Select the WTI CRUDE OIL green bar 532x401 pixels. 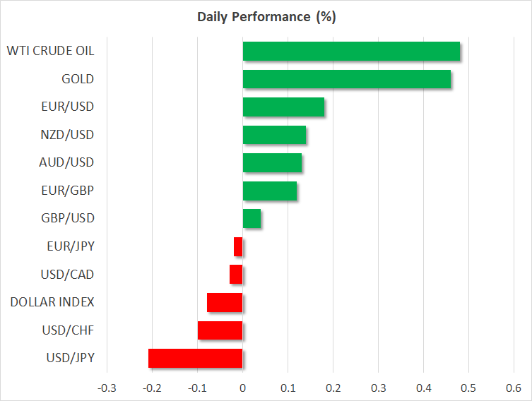tap(351, 52)
